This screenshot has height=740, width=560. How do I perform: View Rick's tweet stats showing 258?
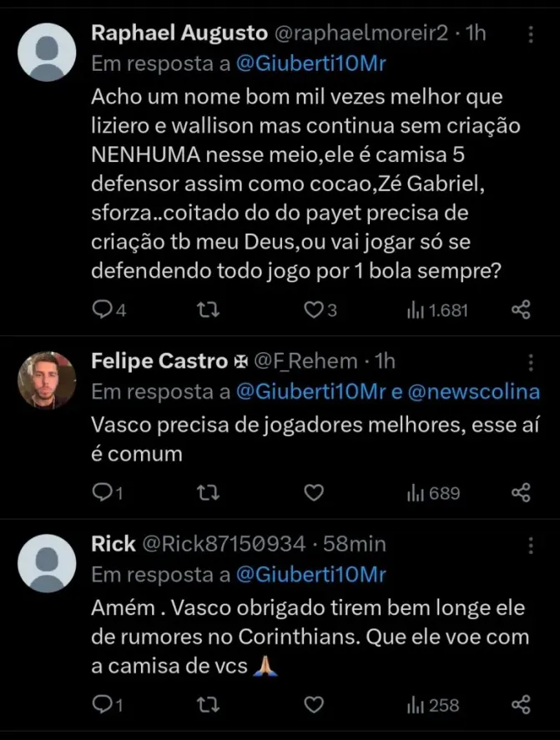(432, 705)
